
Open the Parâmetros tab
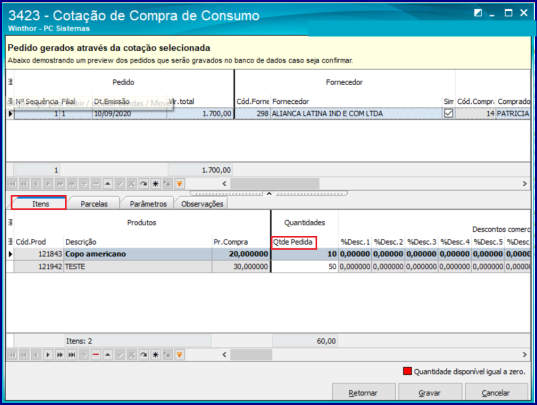(148, 204)
